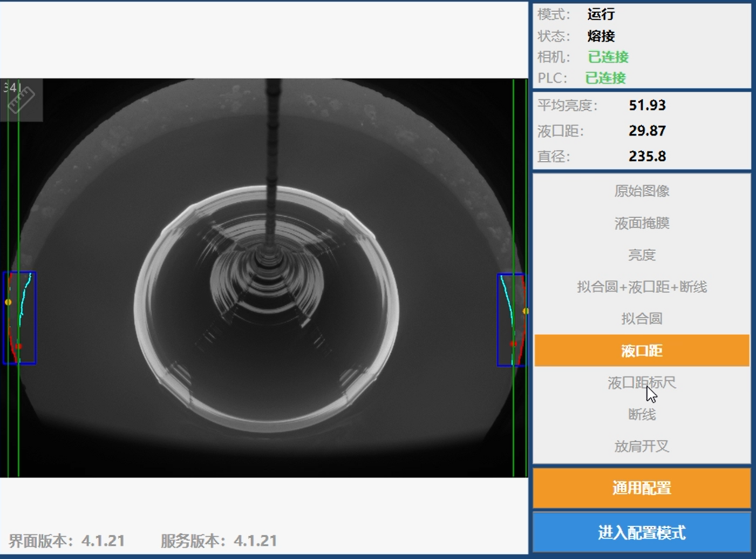Viewport: 756px width, 559px height.
Task: Select the 断线 view option
Action: pyautogui.click(x=642, y=415)
